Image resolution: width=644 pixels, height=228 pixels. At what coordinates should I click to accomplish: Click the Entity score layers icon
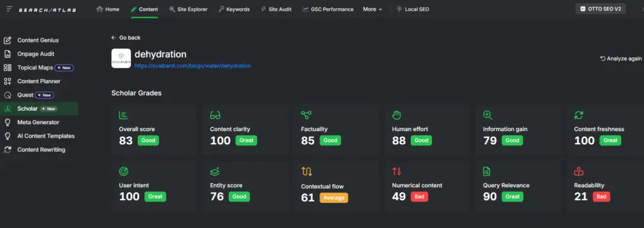coord(215,171)
